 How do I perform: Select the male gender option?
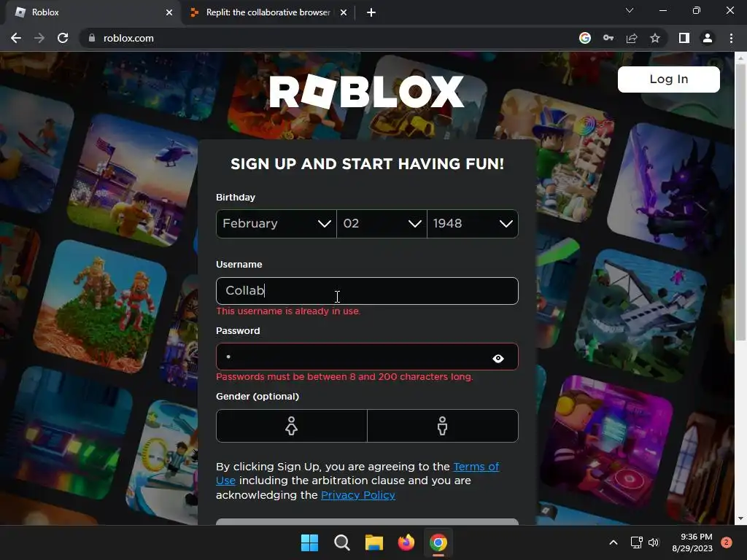click(x=443, y=426)
